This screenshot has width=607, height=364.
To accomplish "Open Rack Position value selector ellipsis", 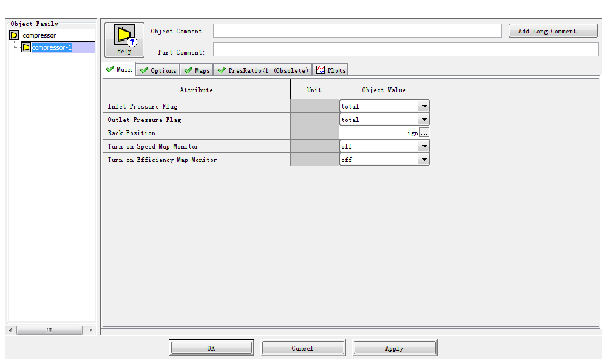I will (424, 133).
